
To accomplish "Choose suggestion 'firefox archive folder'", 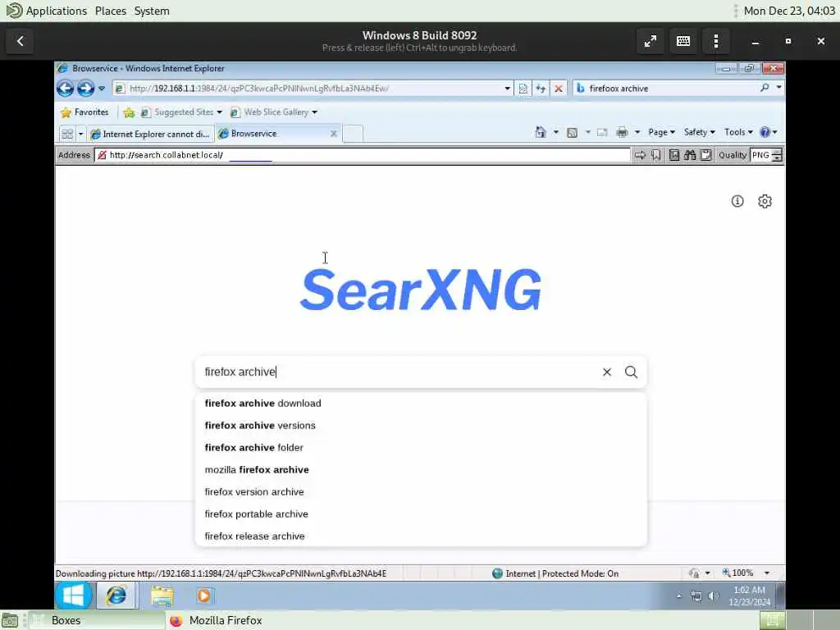I will point(421,447).
